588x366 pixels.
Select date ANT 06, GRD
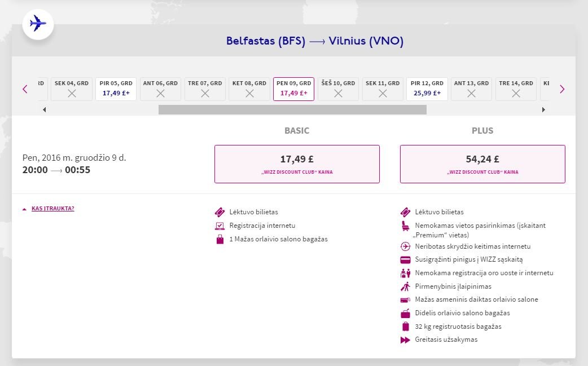coord(160,89)
